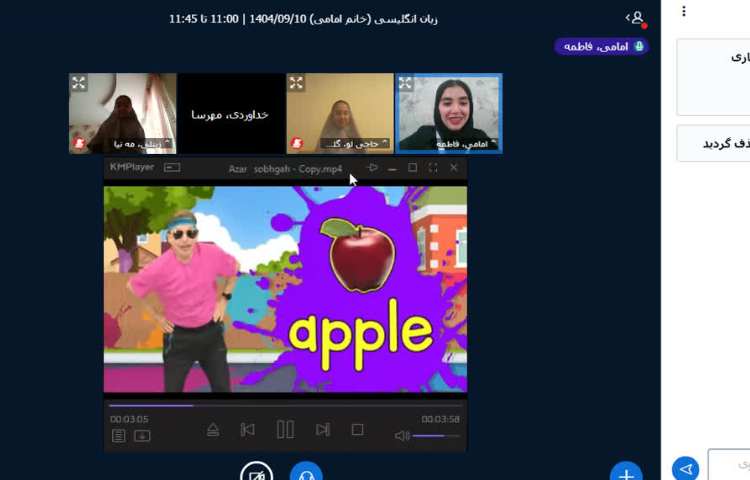750x480 pixels.
Task: Select the امامی، فاطمه webcam thumbnail
Action: point(449,114)
